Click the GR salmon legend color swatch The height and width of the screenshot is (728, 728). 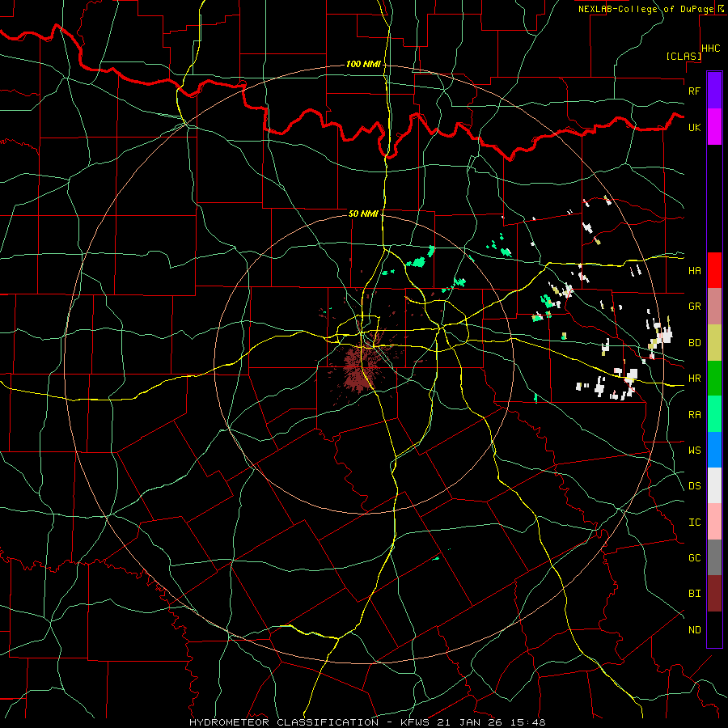[714, 307]
